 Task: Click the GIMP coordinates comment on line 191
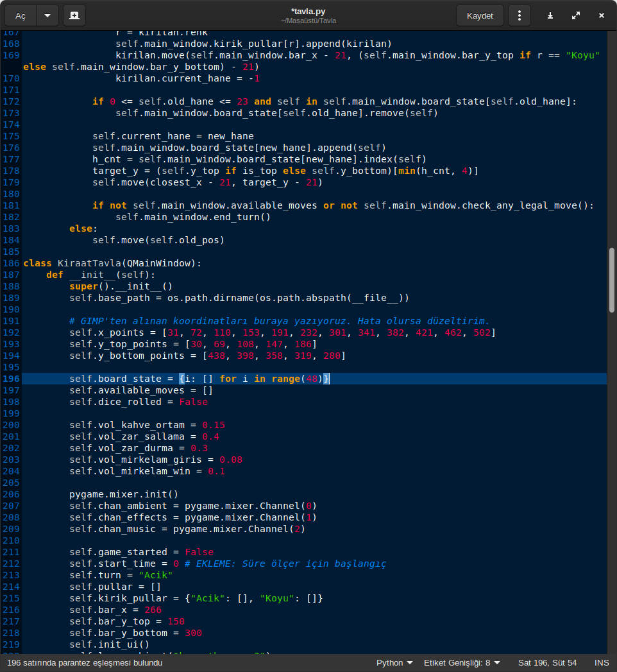pos(279,321)
